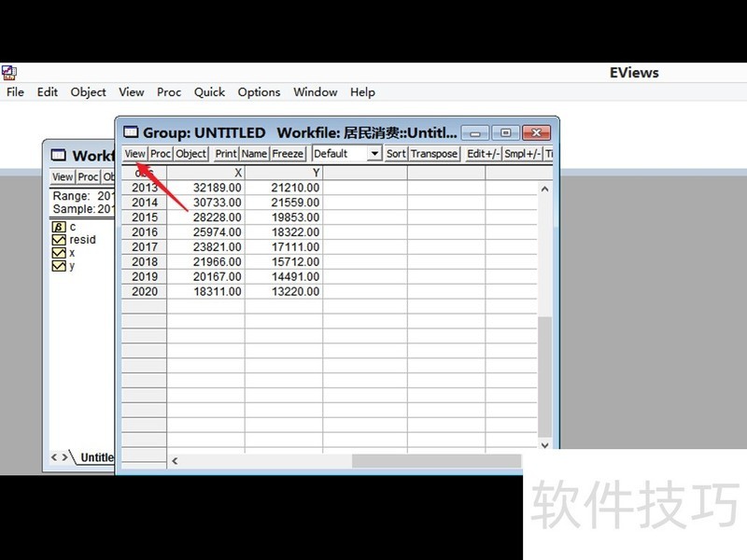Screen dimensions: 747x560
Task: Click vertical scrollbar up arrow
Action: pyautogui.click(x=545, y=189)
